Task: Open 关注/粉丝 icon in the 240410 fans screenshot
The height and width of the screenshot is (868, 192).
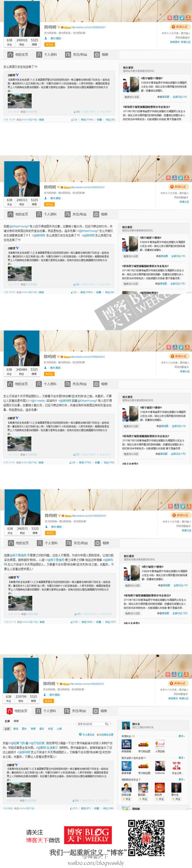Action: pyautogui.click(x=68, y=54)
